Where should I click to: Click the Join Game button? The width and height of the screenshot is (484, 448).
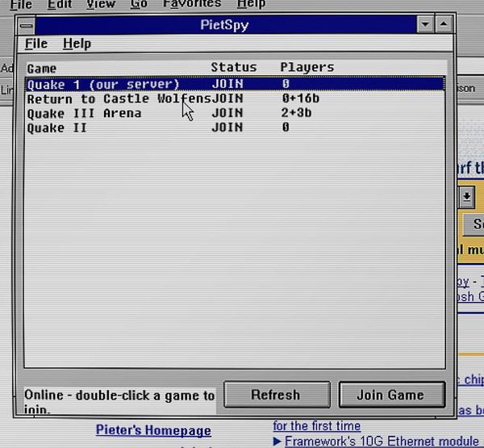(392, 395)
